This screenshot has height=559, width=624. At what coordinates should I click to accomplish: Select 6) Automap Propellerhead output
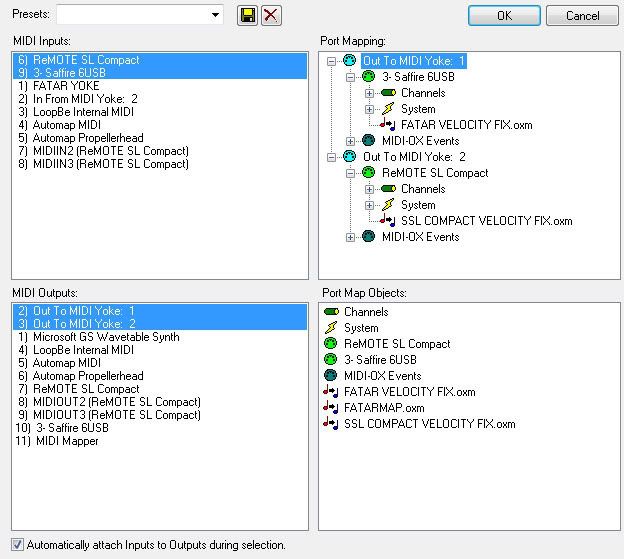[160, 376]
